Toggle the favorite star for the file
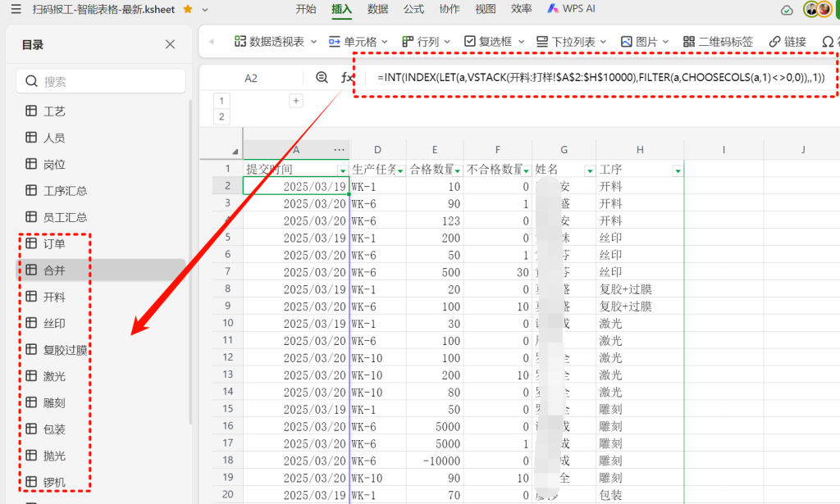The image size is (840, 504). (x=188, y=9)
